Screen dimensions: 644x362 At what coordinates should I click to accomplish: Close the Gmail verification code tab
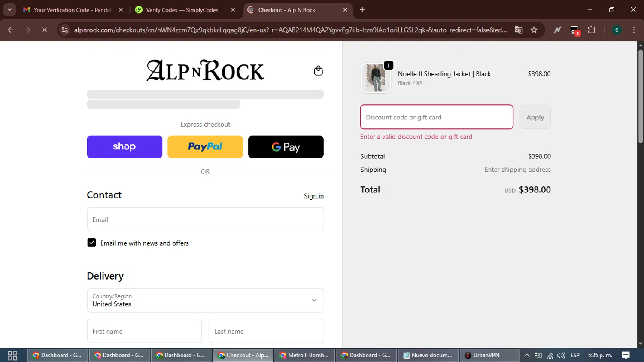click(121, 10)
